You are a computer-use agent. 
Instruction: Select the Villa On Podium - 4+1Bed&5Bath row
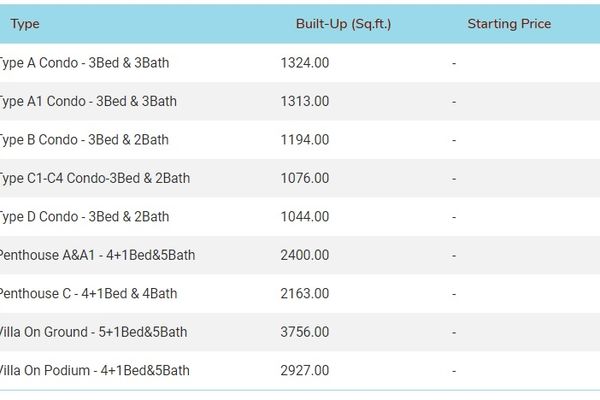(300, 371)
